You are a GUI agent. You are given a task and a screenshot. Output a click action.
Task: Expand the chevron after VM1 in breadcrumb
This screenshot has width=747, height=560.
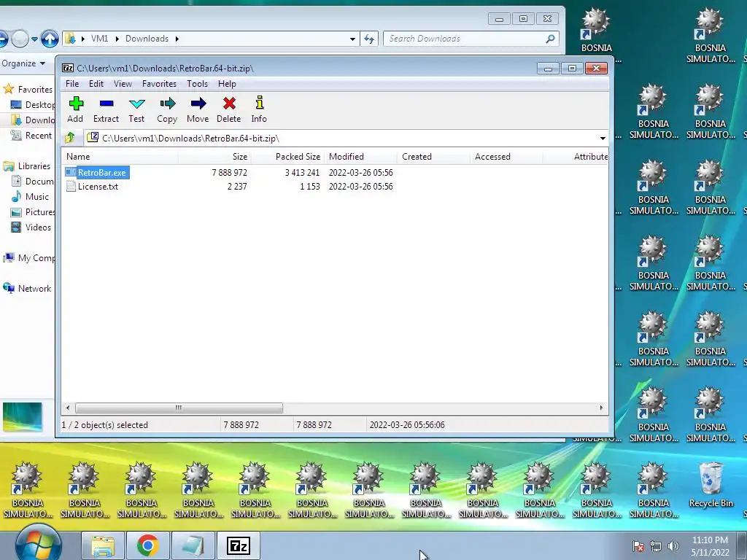[x=117, y=39]
